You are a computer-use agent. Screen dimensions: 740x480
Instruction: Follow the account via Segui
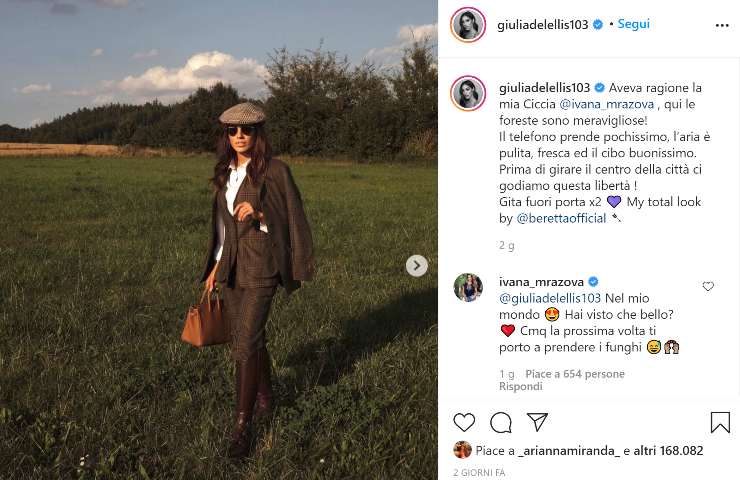[633, 24]
